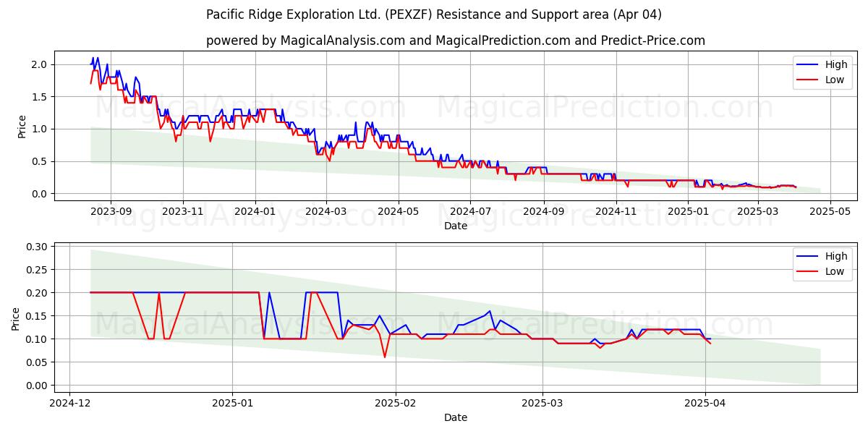Image resolution: width=868 pixels, height=434 pixels.
Task: Click the '2023-09' x-axis tick label
Action: pyautogui.click(x=111, y=212)
